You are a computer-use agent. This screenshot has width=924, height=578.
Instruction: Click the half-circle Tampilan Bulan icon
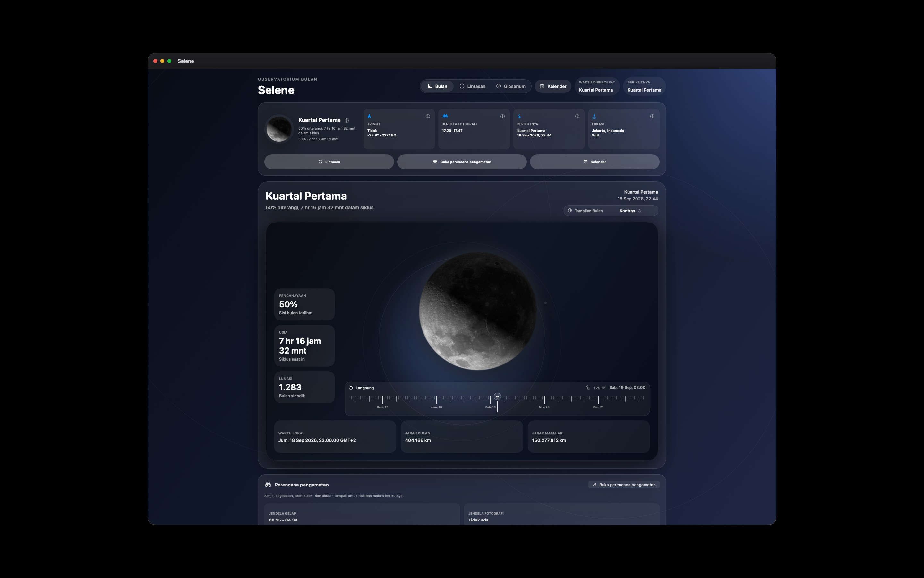coord(570,211)
